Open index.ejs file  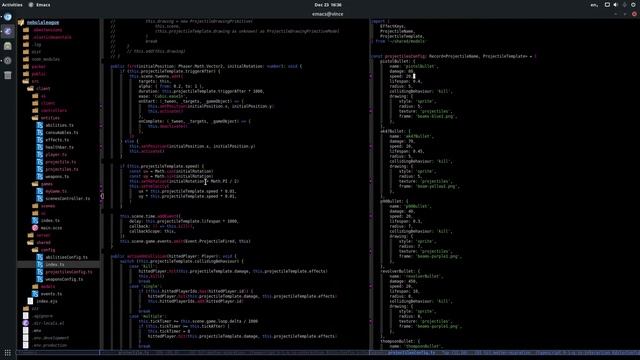point(47,301)
